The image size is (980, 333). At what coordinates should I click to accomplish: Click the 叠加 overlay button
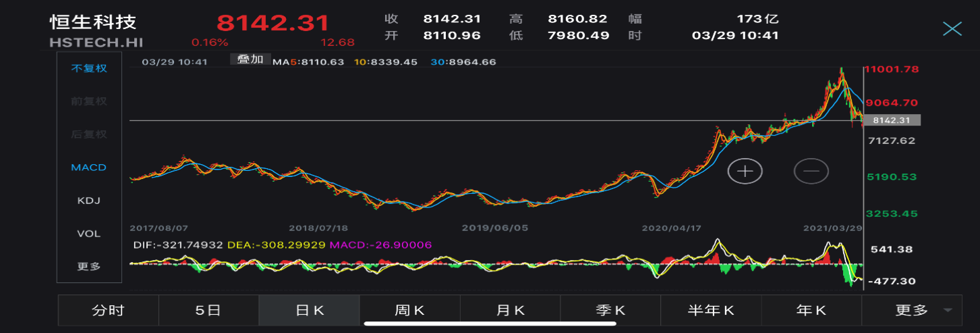251,59
